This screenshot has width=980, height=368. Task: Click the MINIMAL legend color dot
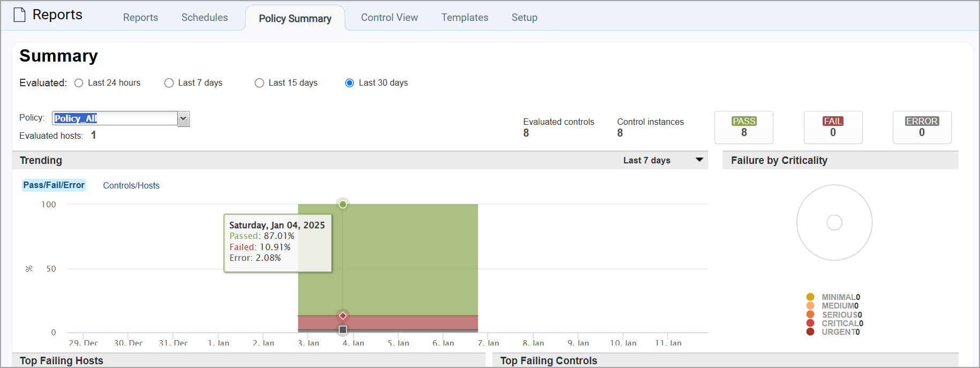[x=810, y=297]
